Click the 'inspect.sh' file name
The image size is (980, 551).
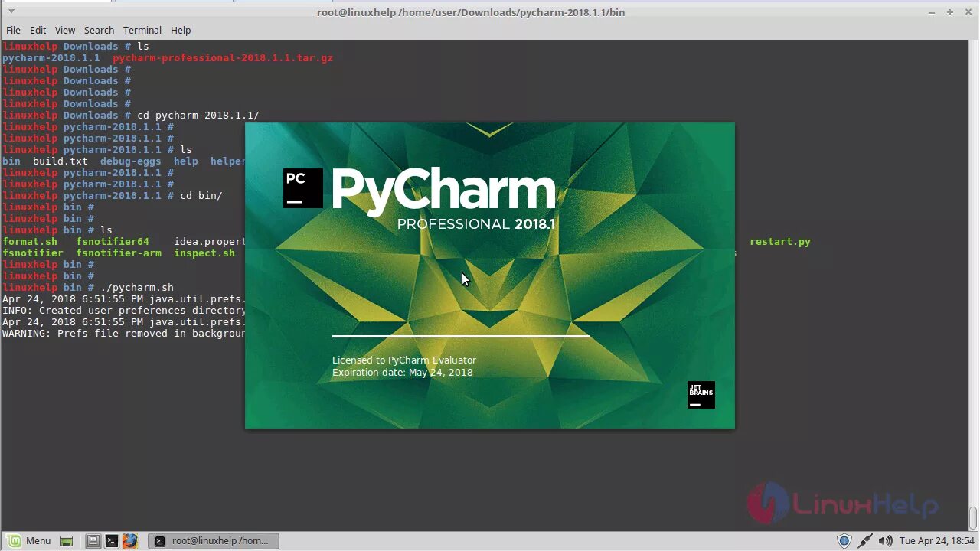coord(204,253)
